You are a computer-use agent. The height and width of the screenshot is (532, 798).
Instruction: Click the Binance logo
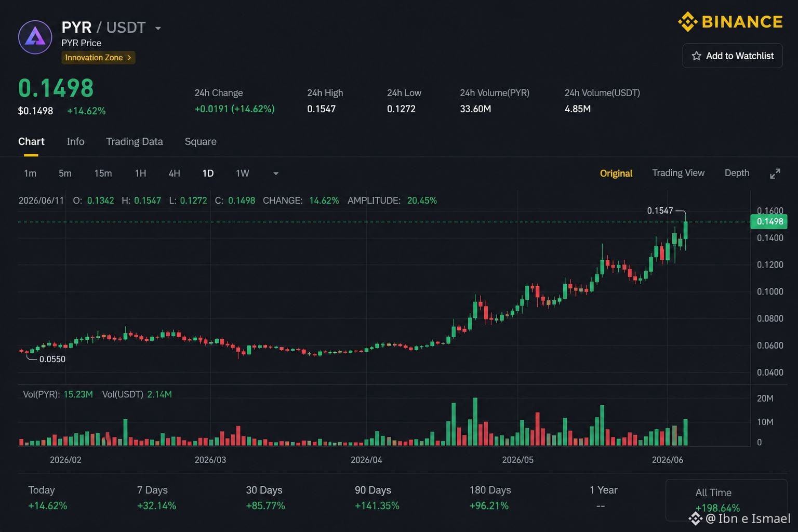[730, 22]
